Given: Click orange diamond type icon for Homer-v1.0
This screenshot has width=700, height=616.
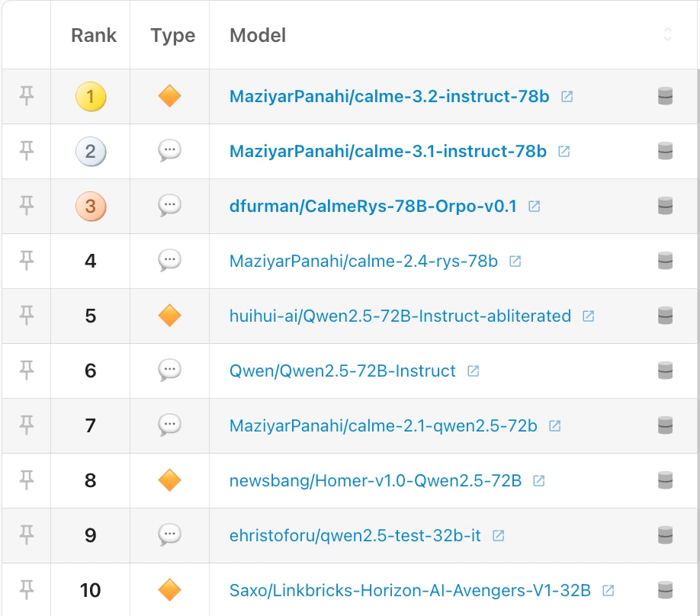Looking at the screenshot, I should point(169,480).
